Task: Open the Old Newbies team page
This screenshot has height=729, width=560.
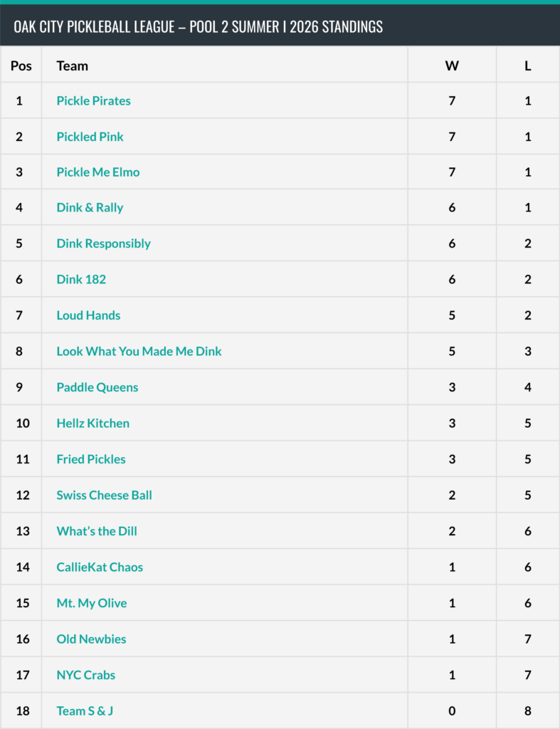Action: tap(91, 639)
